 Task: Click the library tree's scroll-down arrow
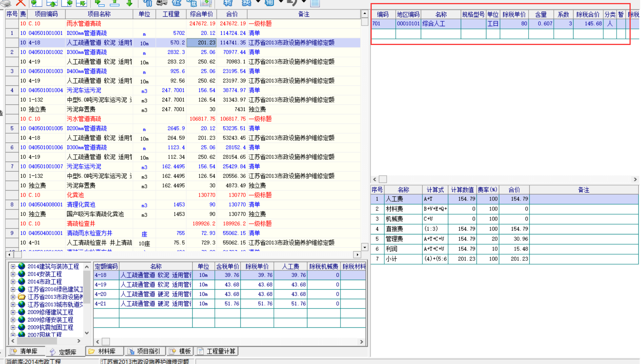(87, 333)
